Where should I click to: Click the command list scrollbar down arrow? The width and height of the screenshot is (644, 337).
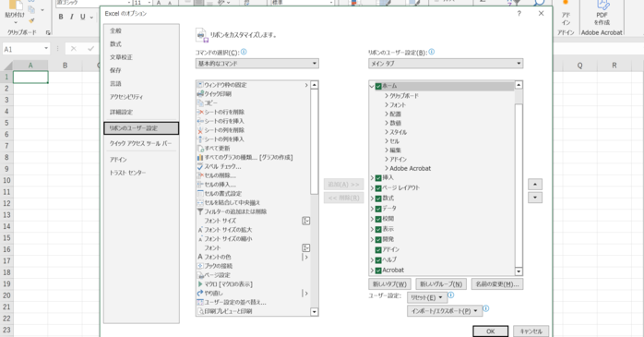tap(315, 312)
